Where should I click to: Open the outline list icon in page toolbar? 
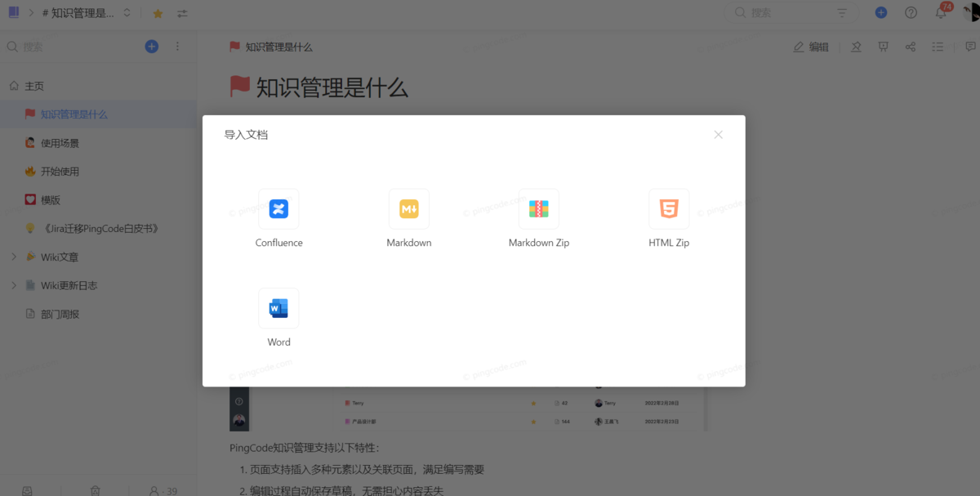tap(938, 47)
